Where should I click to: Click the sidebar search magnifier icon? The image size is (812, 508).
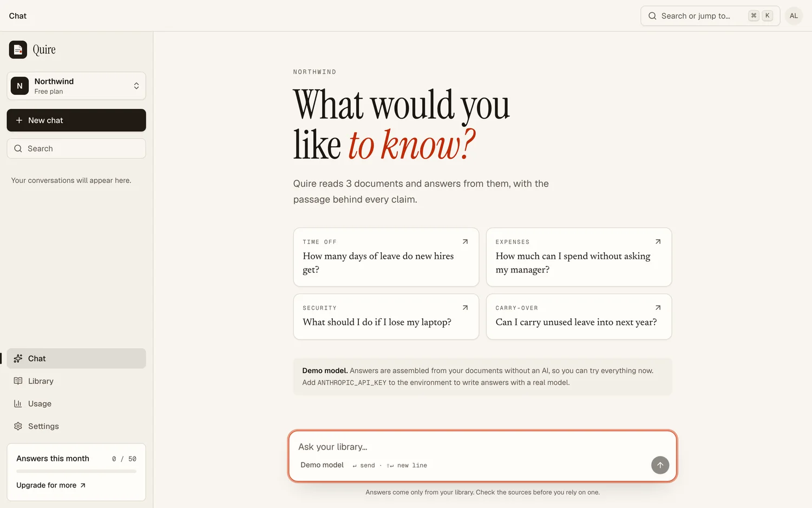click(x=18, y=148)
